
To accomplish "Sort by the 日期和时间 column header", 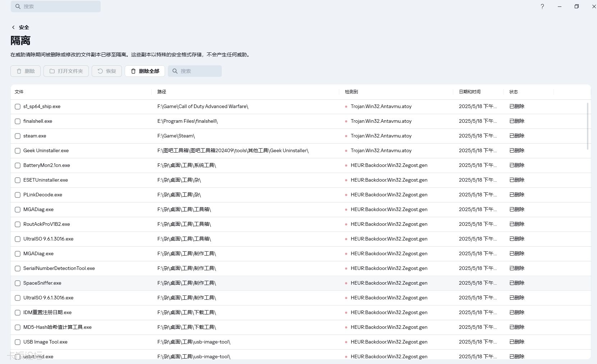I will tap(470, 92).
